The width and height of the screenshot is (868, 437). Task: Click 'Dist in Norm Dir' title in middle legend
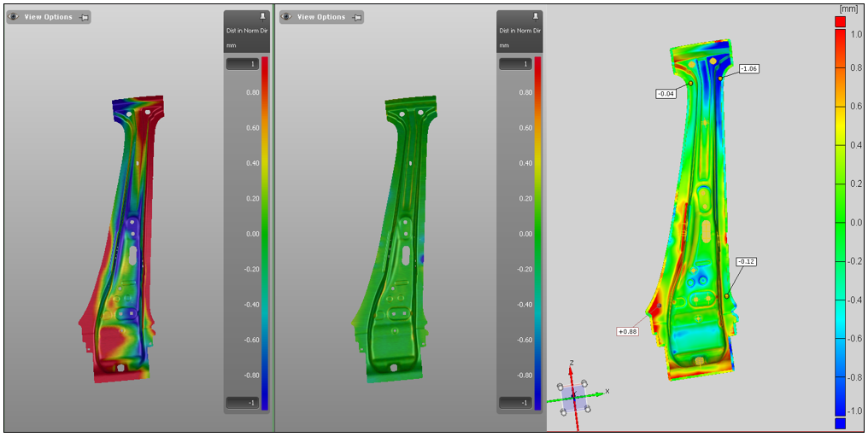point(519,31)
